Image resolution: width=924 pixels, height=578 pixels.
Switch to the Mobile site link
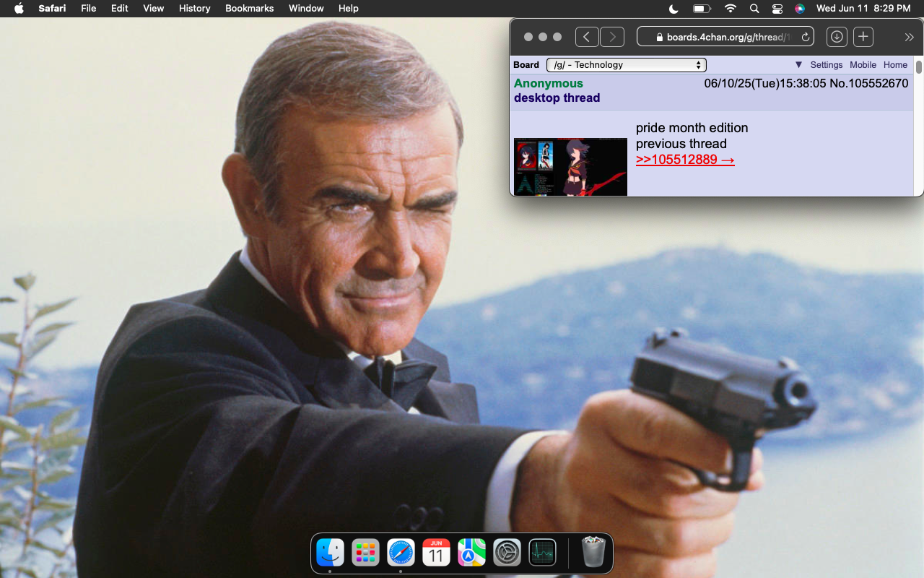(x=863, y=65)
